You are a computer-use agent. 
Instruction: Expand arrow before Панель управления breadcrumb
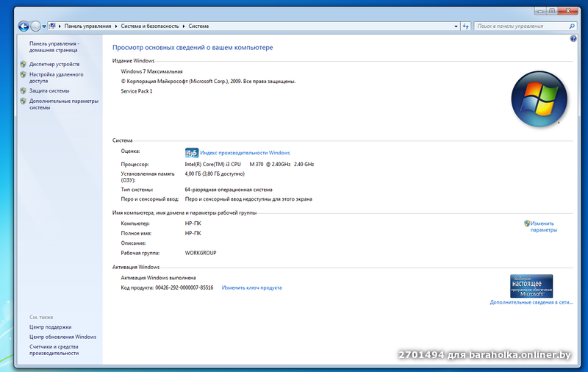click(x=60, y=26)
